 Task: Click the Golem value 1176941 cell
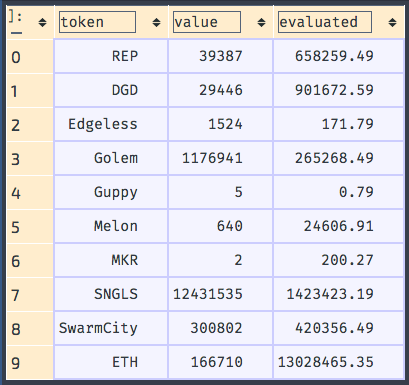(221, 158)
